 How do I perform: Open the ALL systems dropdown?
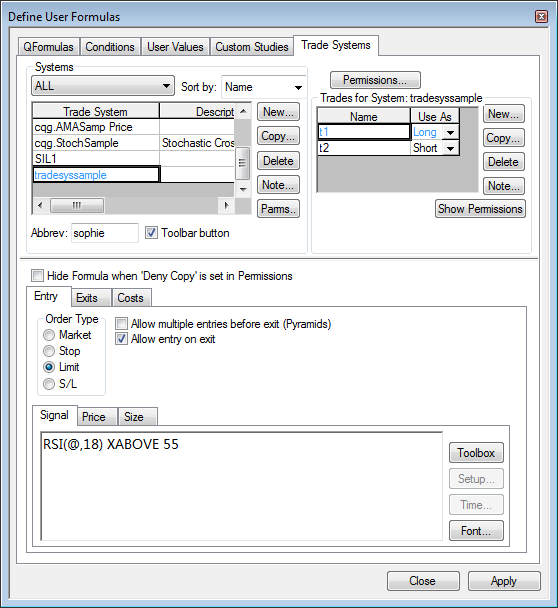[103, 86]
